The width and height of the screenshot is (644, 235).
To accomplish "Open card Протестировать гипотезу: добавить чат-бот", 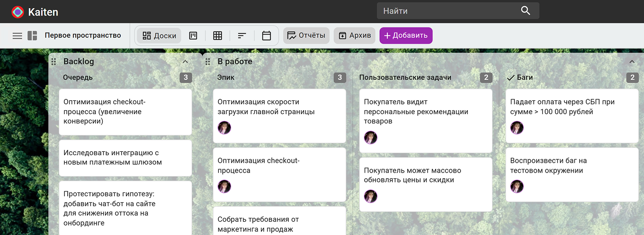I will (x=125, y=208).
